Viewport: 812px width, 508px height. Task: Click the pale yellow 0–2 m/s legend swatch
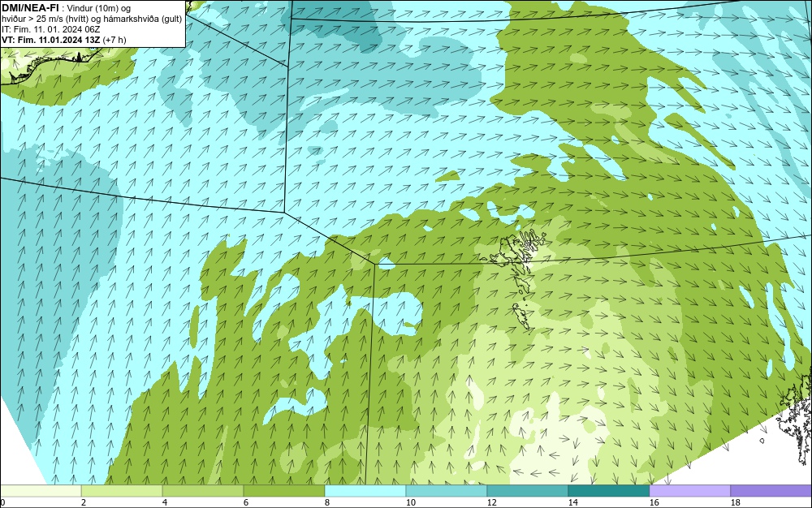(x=41, y=491)
